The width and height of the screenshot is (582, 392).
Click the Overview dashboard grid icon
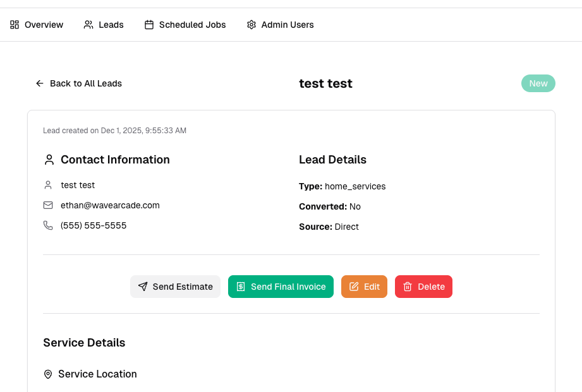point(14,25)
